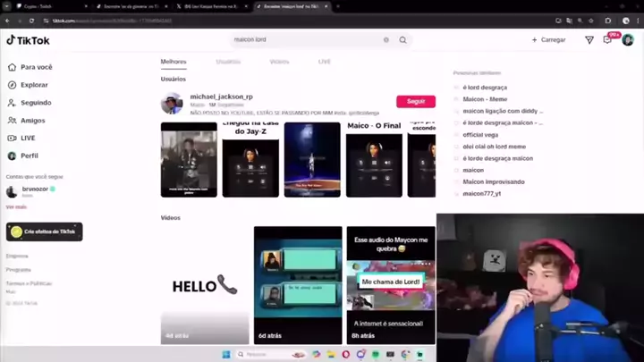The image size is (644, 362).
Task: Open the chegou na casa do Jay-Z video
Action: (250, 160)
